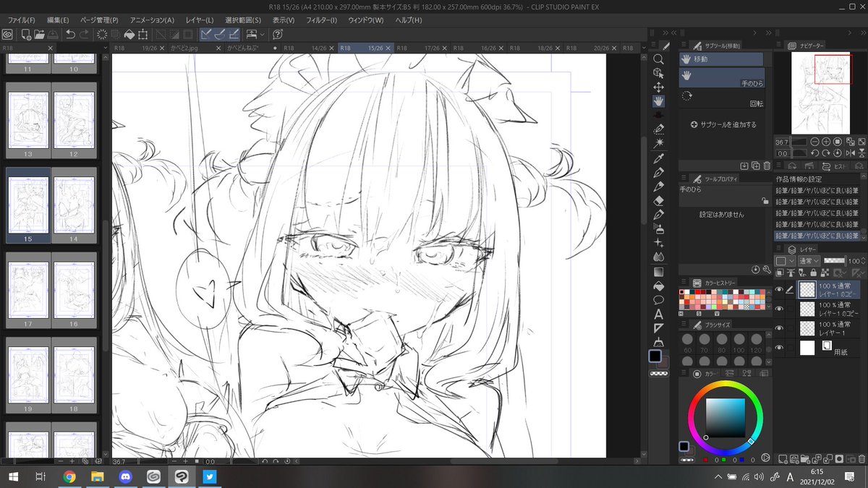
Task: Hide the 用紙 paper layer
Action: [780, 348]
